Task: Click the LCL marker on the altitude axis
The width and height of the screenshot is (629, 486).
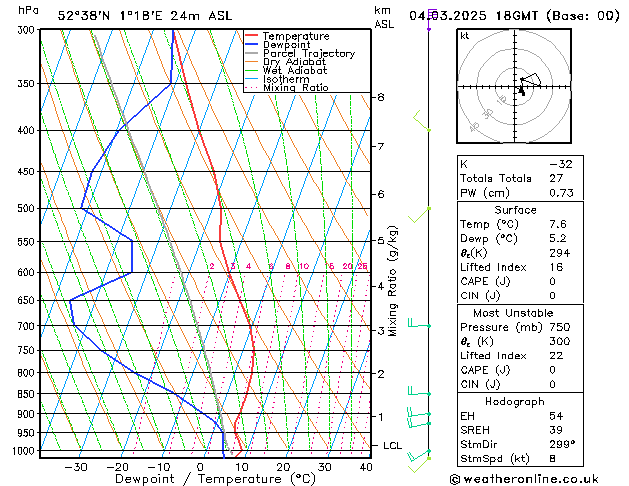Action: pos(393,445)
